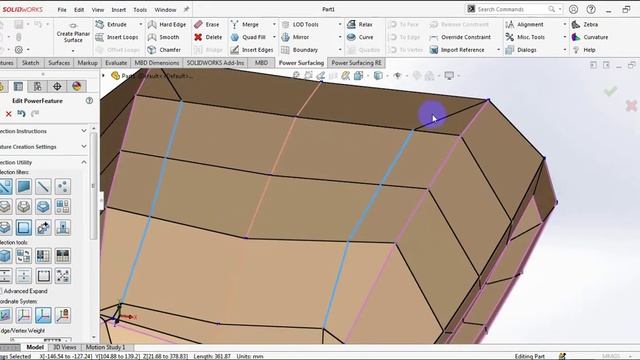Click the Relax tool
Image resolution: width=640 pixels, height=360 pixels.
(x=360, y=24)
